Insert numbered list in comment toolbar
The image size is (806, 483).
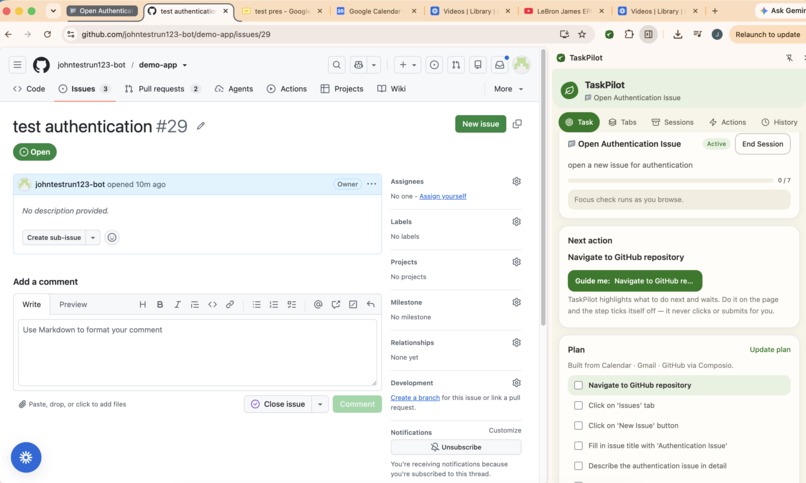click(x=274, y=304)
